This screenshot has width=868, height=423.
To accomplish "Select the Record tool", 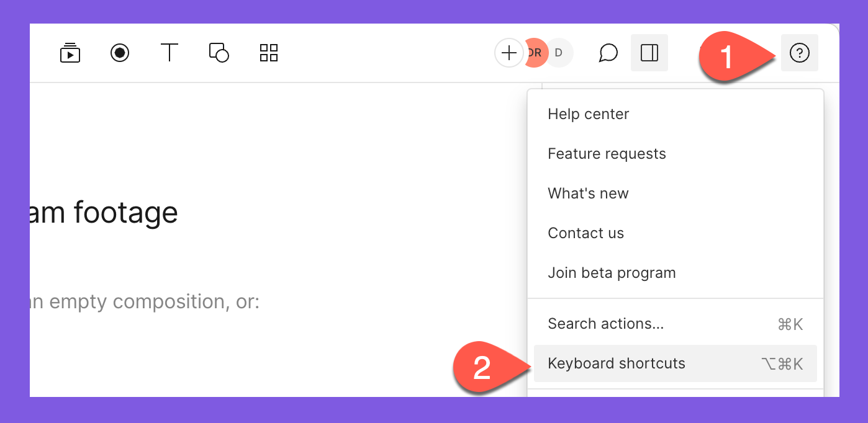I will click(120, 53).
